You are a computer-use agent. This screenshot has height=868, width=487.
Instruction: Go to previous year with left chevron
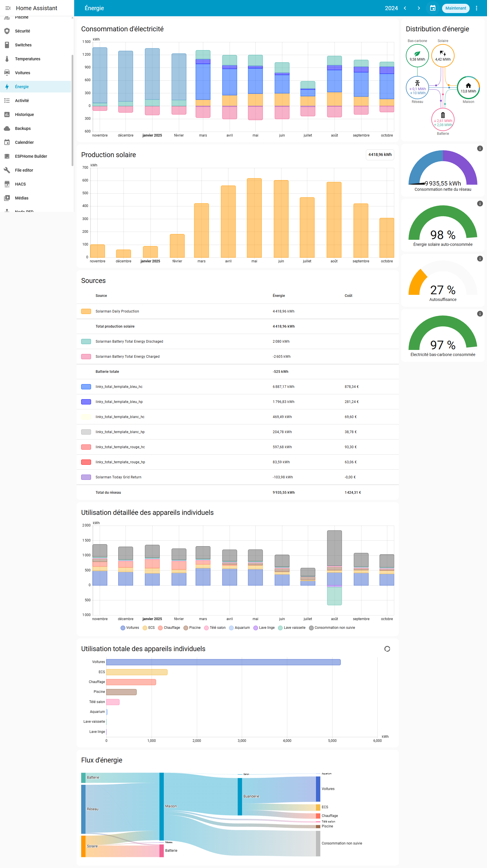[x=405, y=8]
